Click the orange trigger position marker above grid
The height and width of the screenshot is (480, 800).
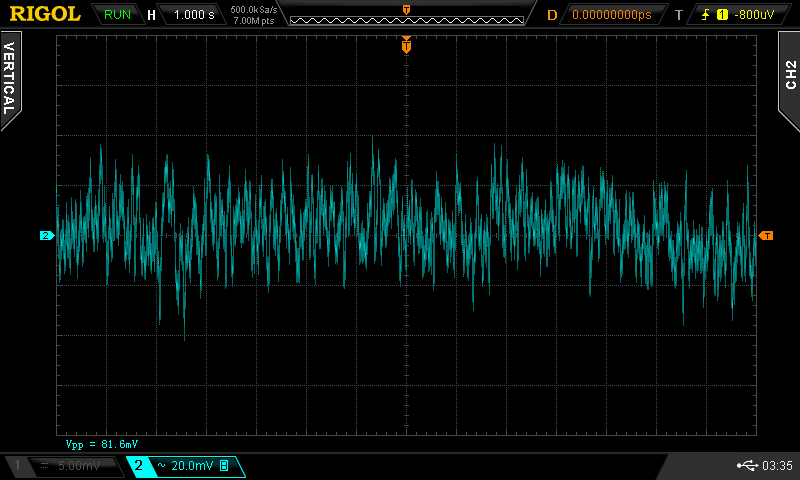coord(406,45)
